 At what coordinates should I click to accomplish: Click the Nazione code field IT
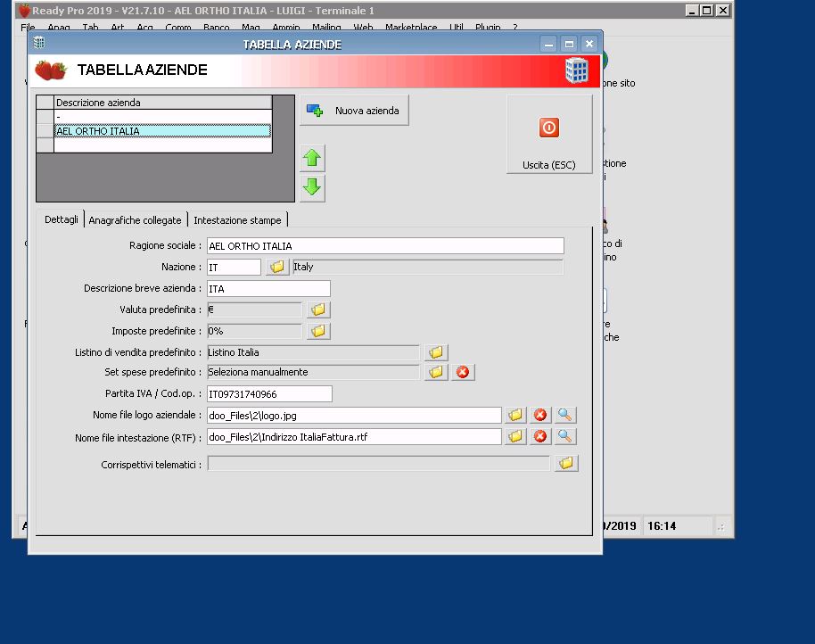coord(234,268)
